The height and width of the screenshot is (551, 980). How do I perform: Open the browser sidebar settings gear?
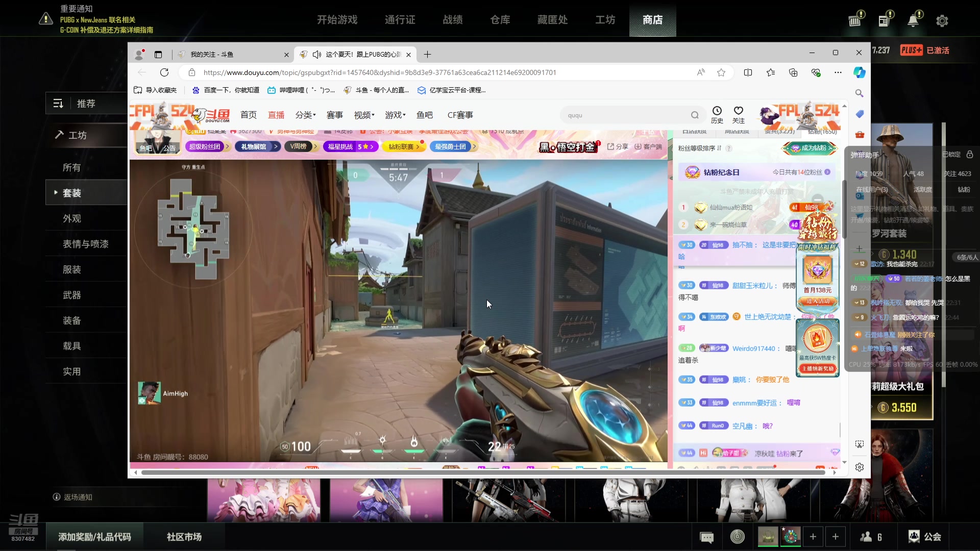point(860,467)
